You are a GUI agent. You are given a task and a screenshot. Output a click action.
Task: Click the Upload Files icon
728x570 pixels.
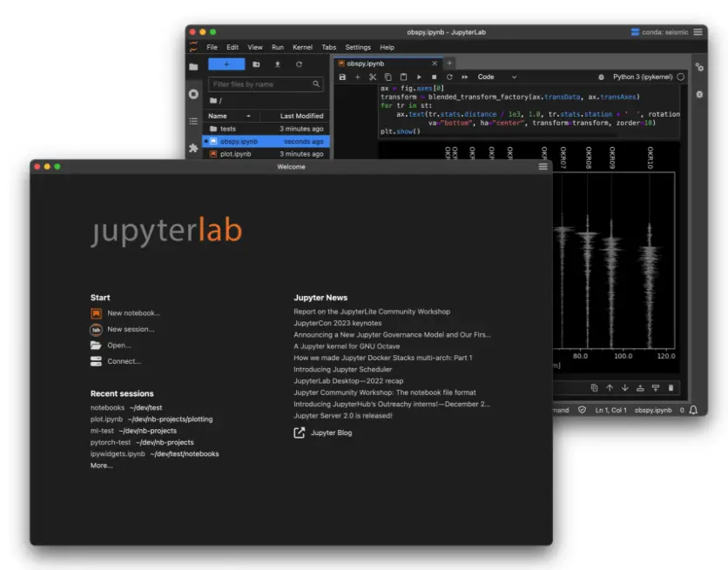coord(277,64)
